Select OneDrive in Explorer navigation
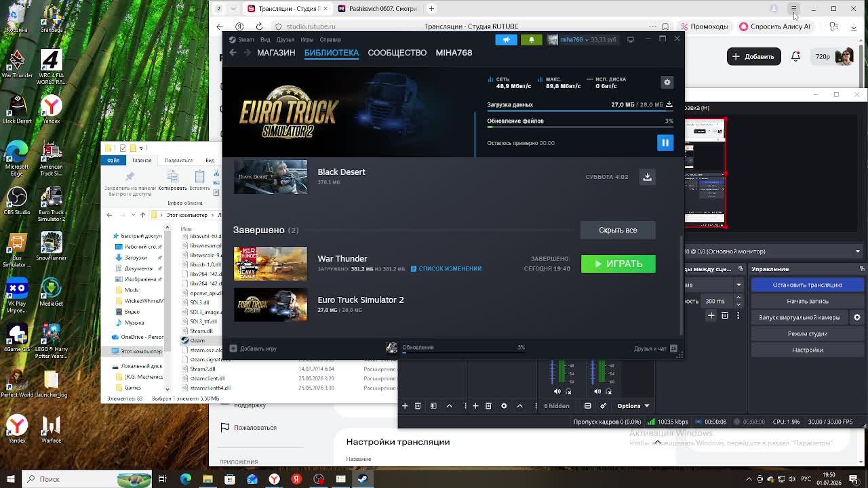This screenshot has height=488, width=868. click(138, 337)
